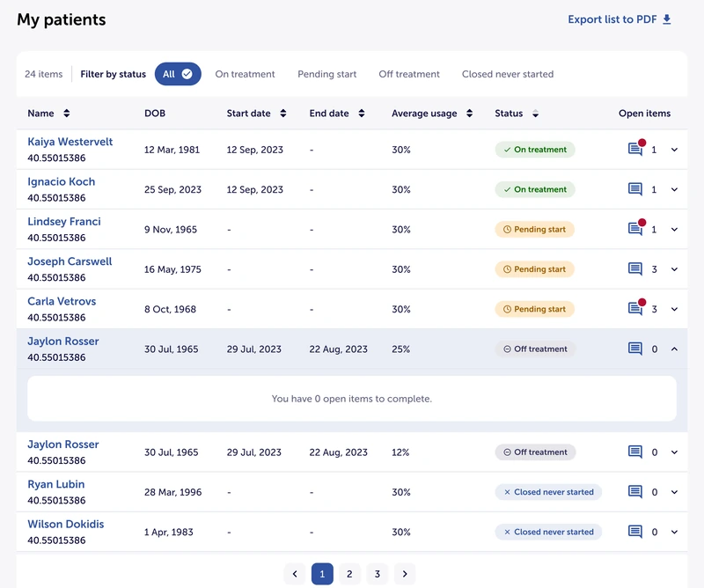This screenshot has height=588, width=704.
Task: Expand Kaiya Westervelt row
Action: coord(674,150)
